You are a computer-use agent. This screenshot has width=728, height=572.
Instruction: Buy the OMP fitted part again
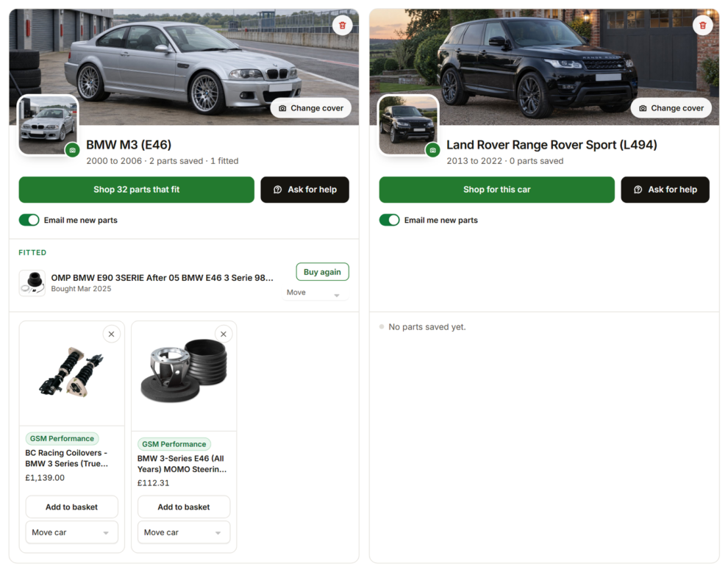[322, 272]
